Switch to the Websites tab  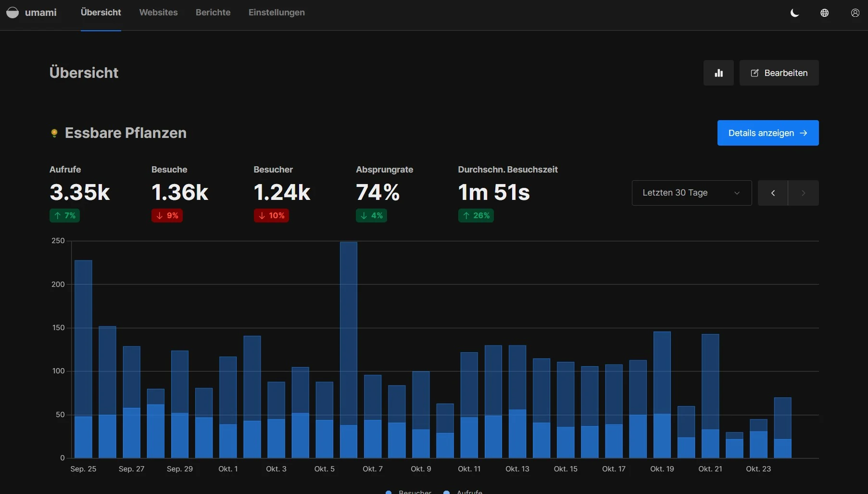pos(158,12)
